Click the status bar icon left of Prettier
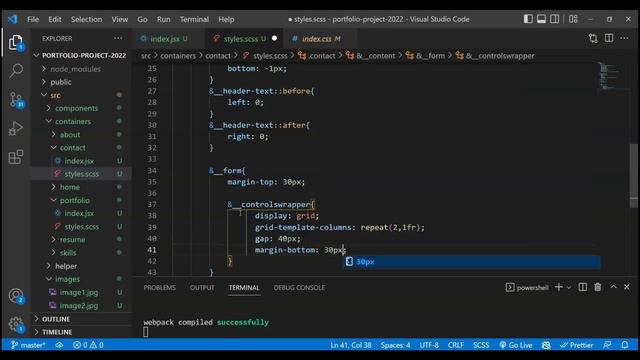 tap(546, 345)
